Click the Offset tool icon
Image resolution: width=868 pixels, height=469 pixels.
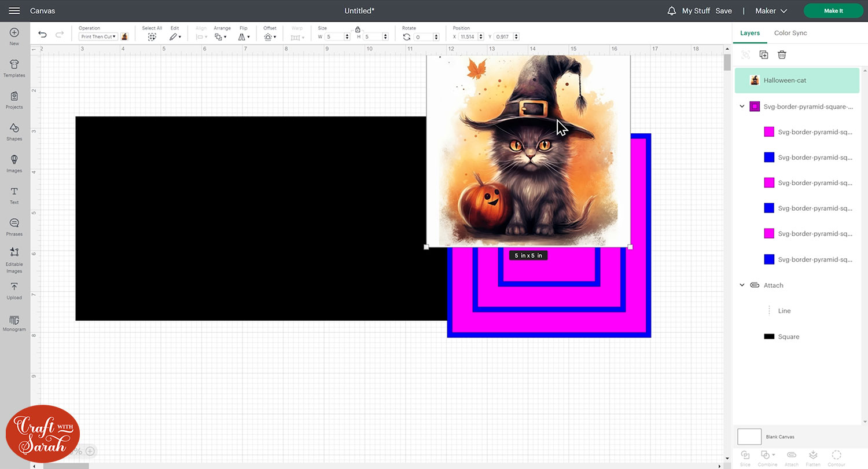pos(268,36)
